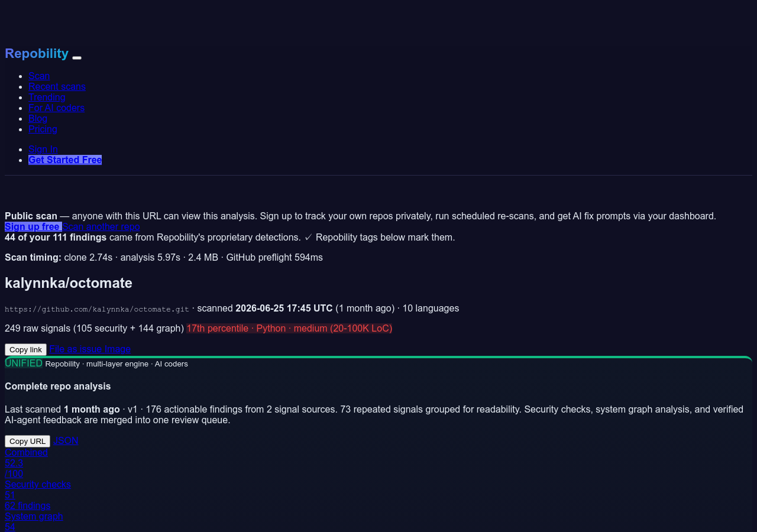Viewport: 757px width, 532px height.
Task: Open the Trending page link
Action: pos(47,97)
